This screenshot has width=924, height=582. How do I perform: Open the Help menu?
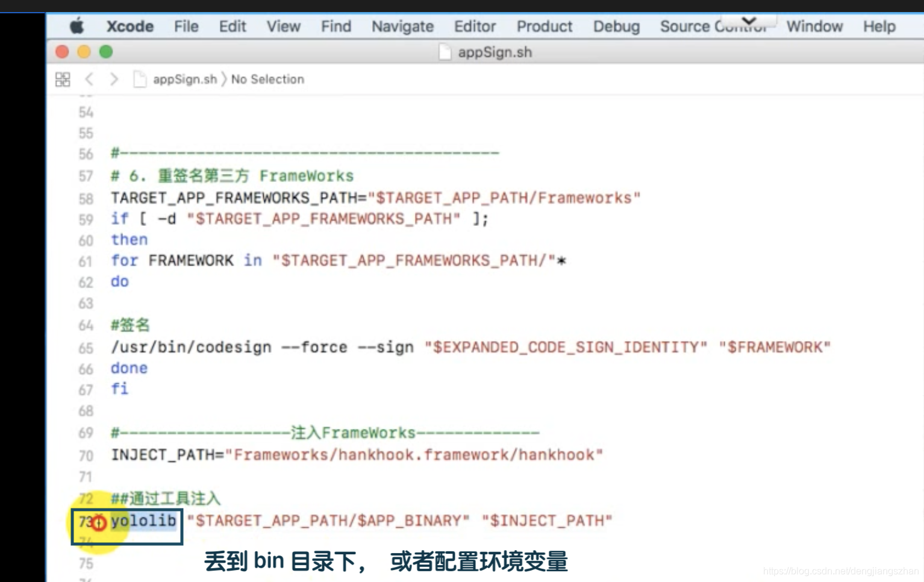pos(879,27)
